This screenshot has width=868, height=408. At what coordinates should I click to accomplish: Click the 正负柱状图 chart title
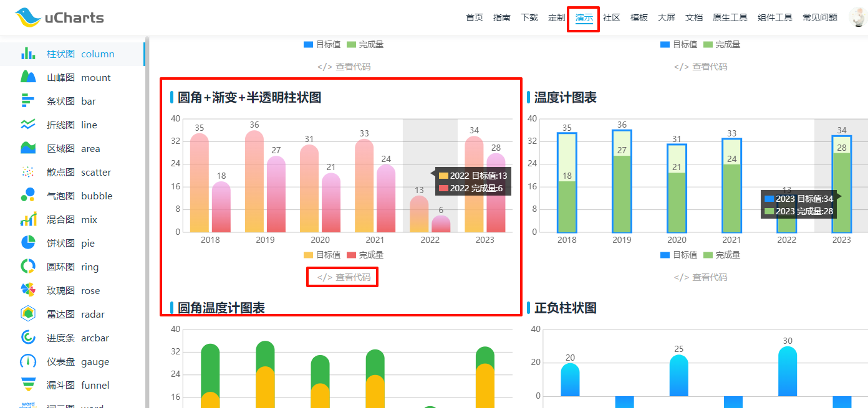pos(566,308)
